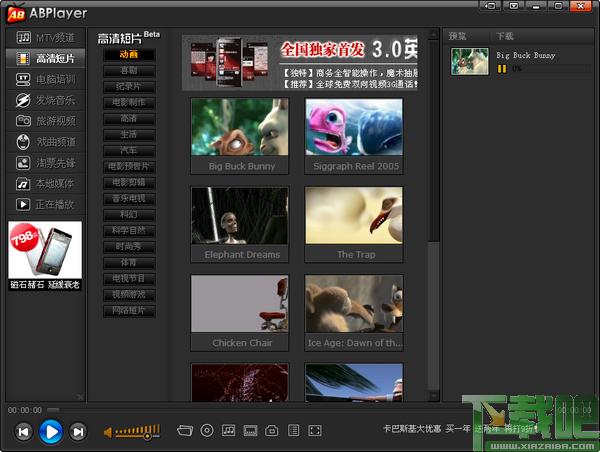Close the sidebar ad with small x

pyautogui.click(x=80, y=397)
